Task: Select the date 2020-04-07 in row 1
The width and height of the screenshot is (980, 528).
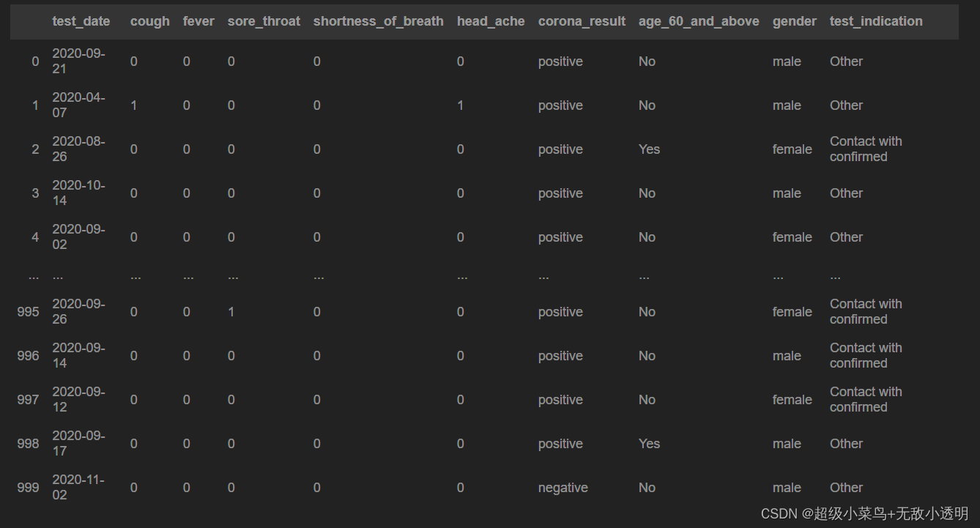Action: (x=78, y=105)
